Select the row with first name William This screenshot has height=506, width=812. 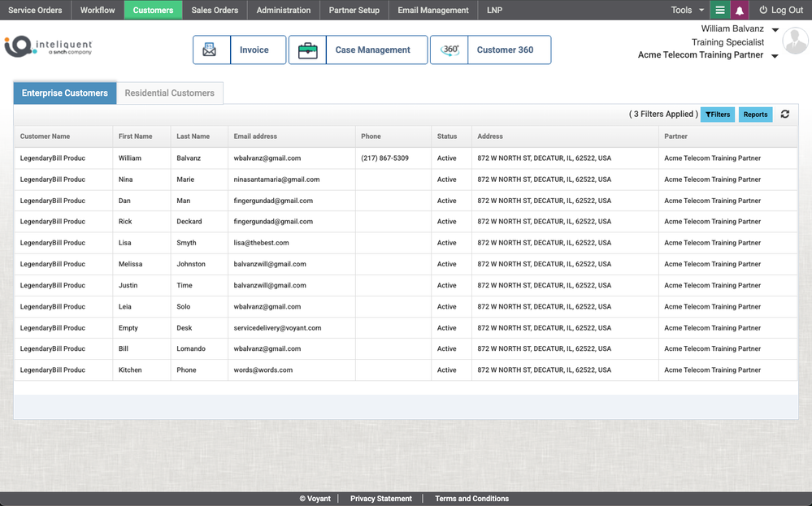(x=406, y=158)
